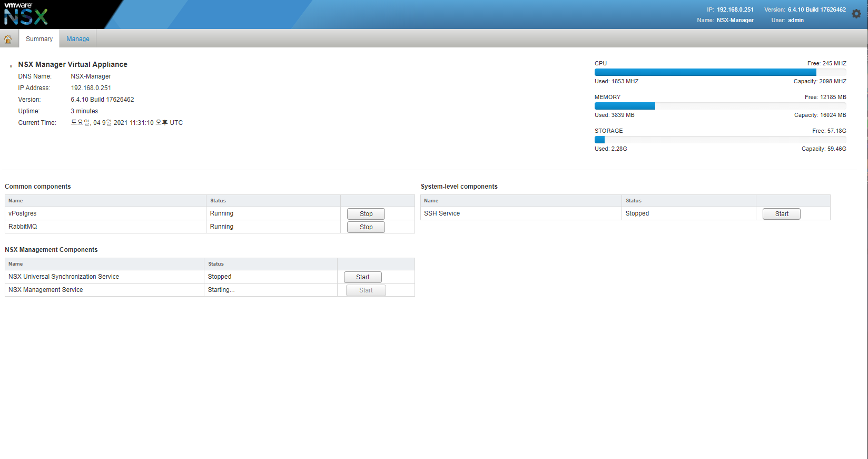Click vPostgres Running status cell

click(273, 213)
